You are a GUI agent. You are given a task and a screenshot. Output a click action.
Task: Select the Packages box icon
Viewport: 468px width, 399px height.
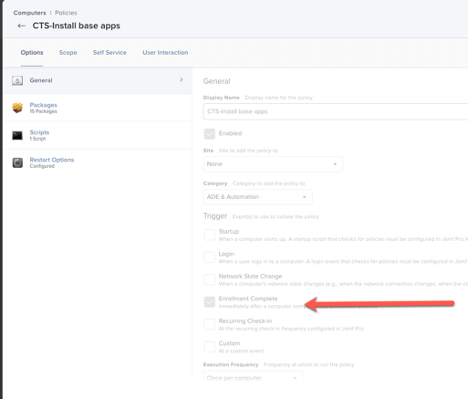(17, 108)
